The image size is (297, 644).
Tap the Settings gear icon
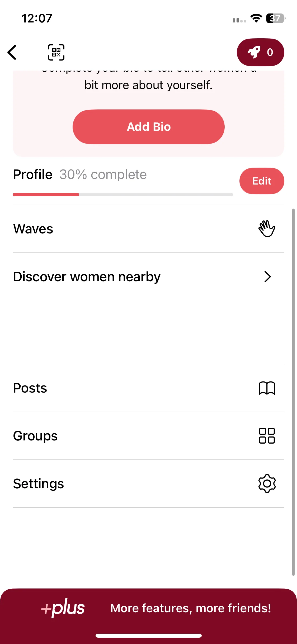pyautogui.click(x=267, y=484)
